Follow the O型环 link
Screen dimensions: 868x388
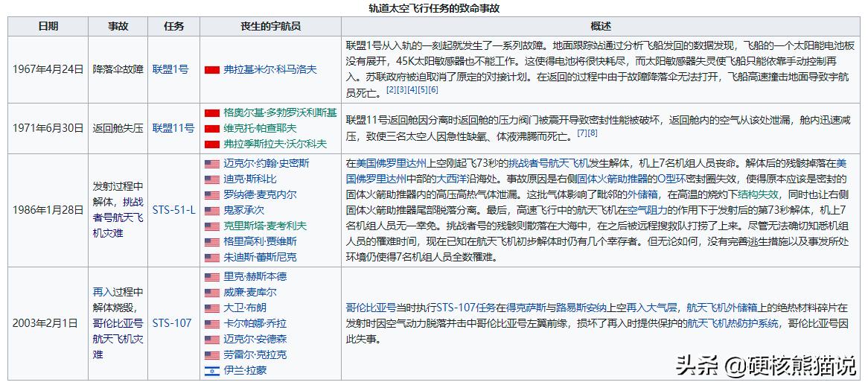[671, 179]
